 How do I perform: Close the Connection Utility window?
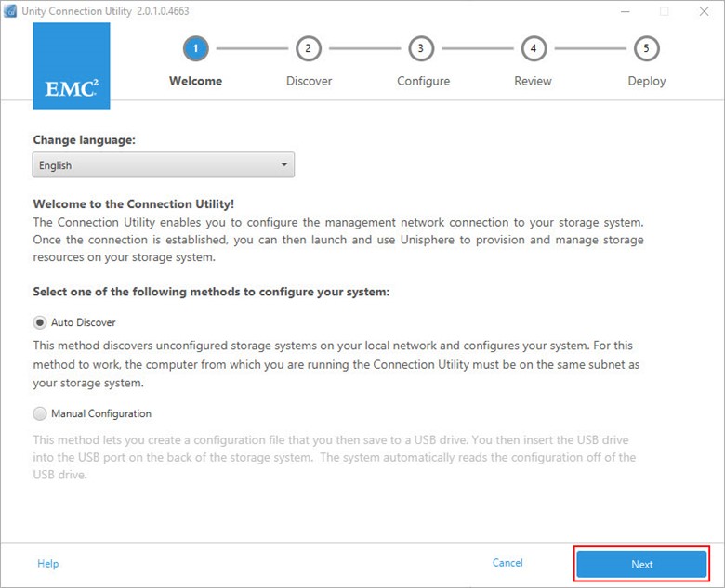[x=704, y=11]
